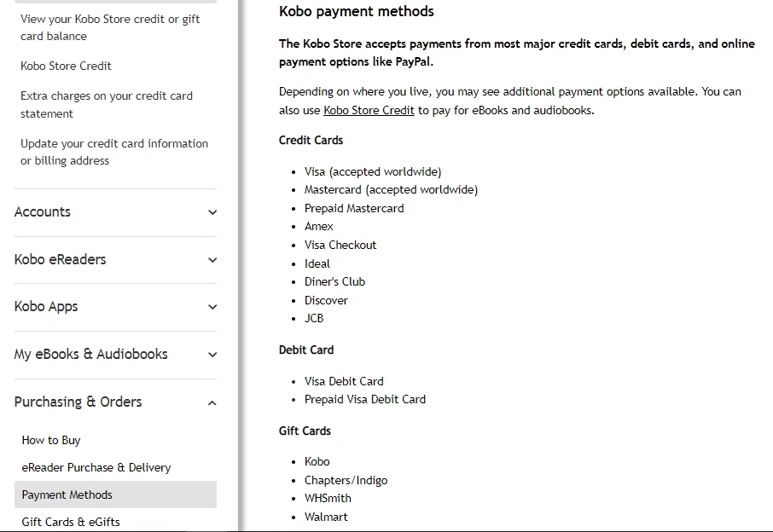The height and width of the screenshot is (532, 773).
Task: Open eReader Purchase & Delivery page
Action: (96, 467)
